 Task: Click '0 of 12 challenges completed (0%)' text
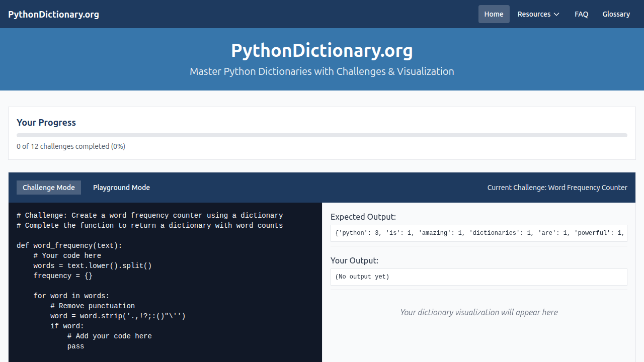point(71,146)
